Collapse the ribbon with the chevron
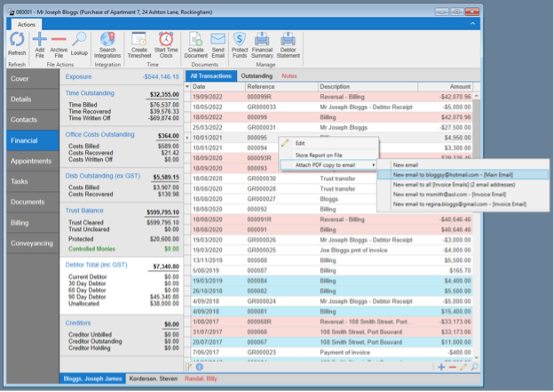The height and width of the screenshot is (392, 554). [x=472, y=23]
